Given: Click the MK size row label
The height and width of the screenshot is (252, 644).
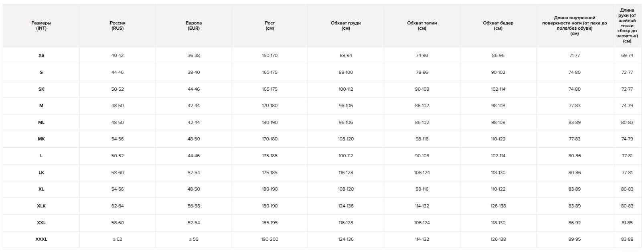Looking at the screenshot, I should [x=41, y=139].
